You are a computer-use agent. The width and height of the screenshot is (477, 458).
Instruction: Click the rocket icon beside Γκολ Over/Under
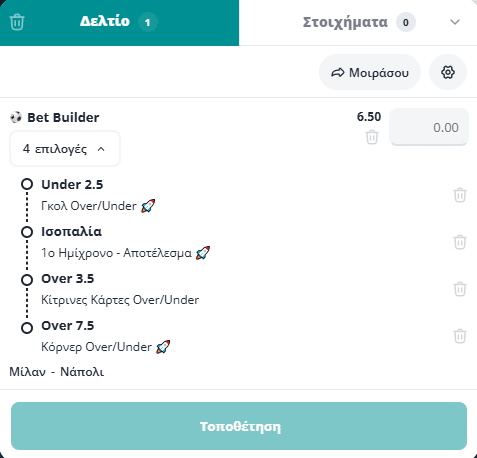point(148,206)
